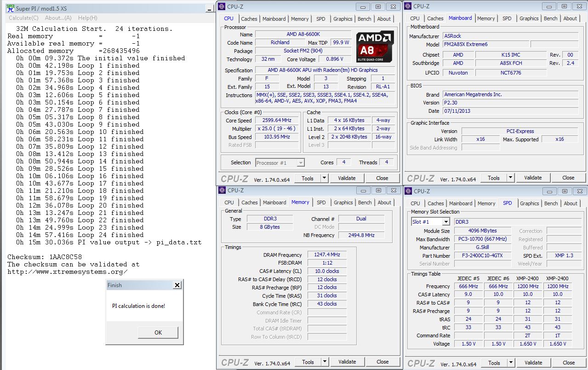Click the AMD A8-6600K processor name field

point(304,35)
